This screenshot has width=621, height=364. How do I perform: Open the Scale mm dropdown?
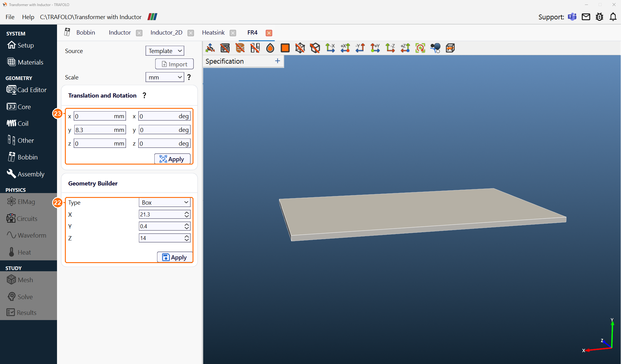pyautogui.click(x=165, y=77)
